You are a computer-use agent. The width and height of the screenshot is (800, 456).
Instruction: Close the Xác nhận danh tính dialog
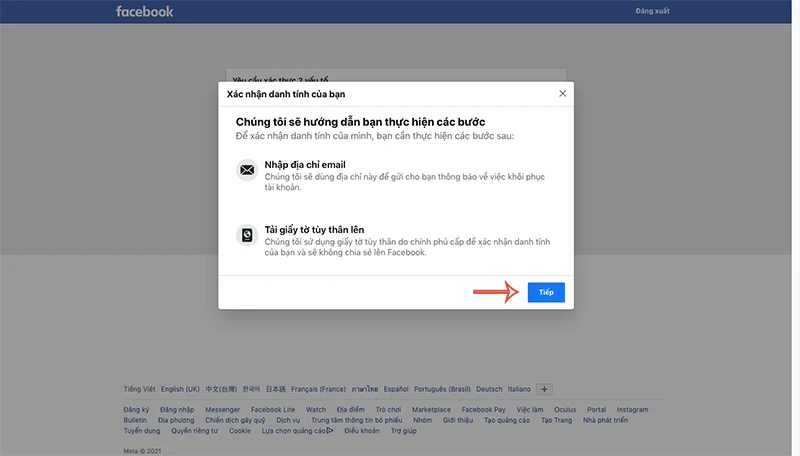pyautogui.click(x=562, y=93)
